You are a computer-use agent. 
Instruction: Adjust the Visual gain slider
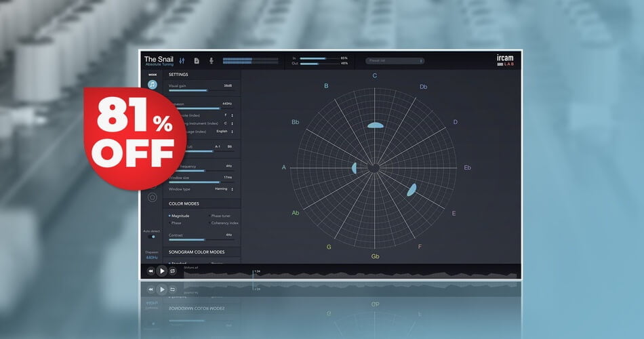pyautogui.click(x=201, y=90)
